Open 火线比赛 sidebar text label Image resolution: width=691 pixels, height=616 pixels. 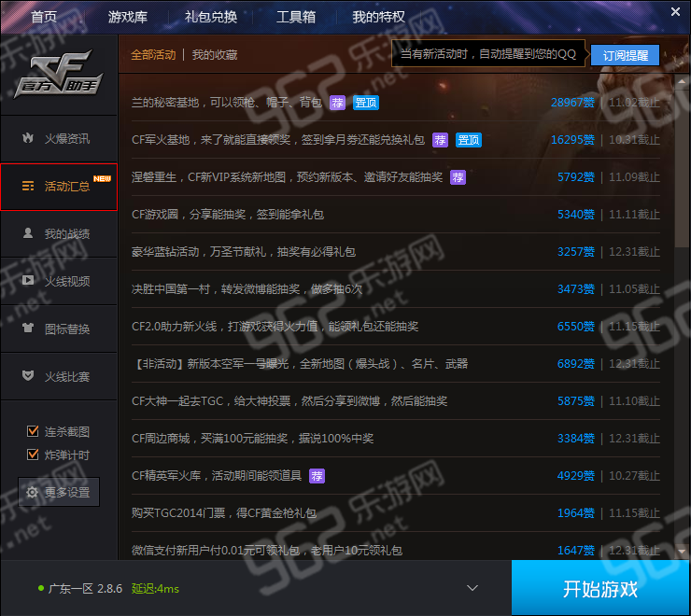click(67, 376)
